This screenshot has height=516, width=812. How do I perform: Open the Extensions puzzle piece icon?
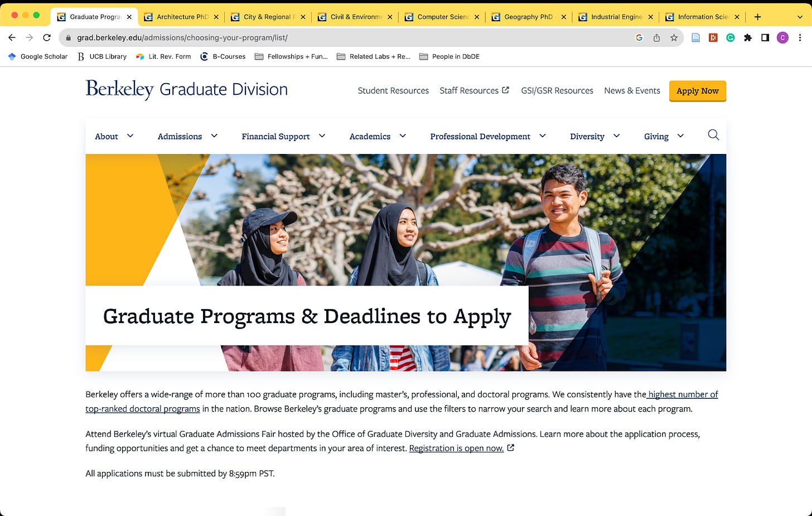pos(748,37)
